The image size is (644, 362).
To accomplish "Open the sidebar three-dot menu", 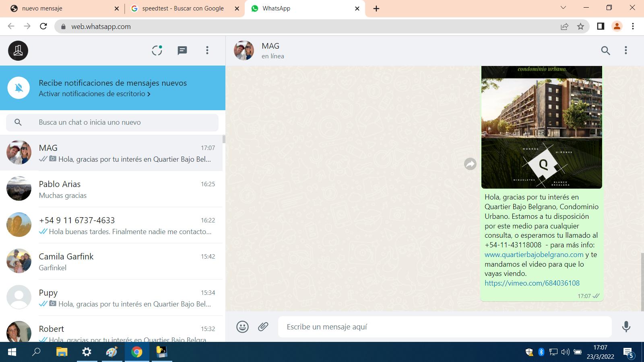I will [207, 50].
